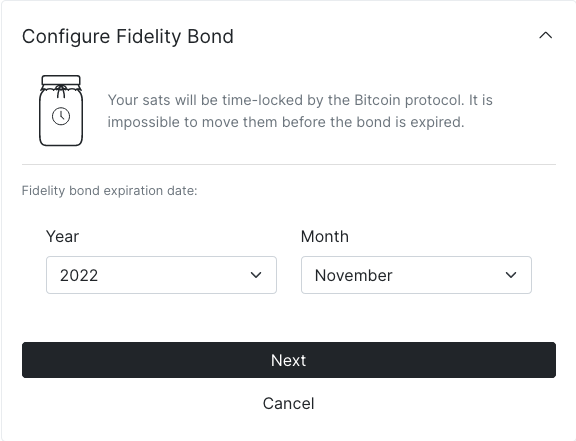This screenshot has width=576, height=441.
Task: Select the 2022 value in Year field
Action: [79, 275]
